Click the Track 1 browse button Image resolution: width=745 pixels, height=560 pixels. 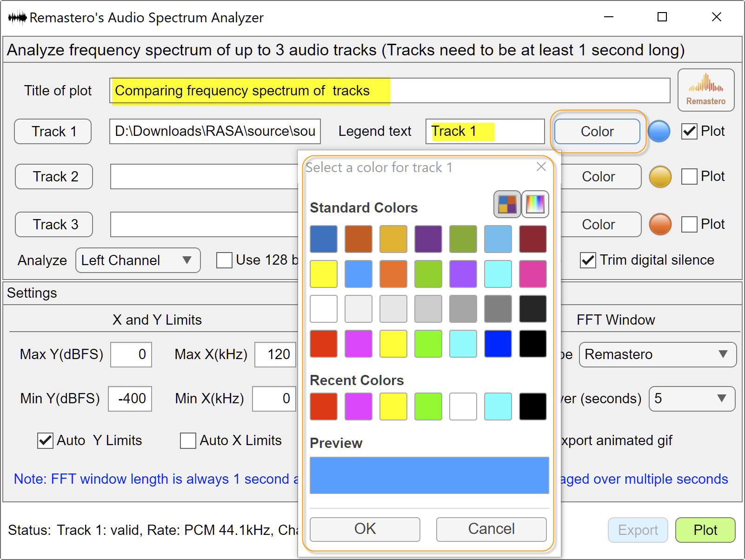click(53, 132)
